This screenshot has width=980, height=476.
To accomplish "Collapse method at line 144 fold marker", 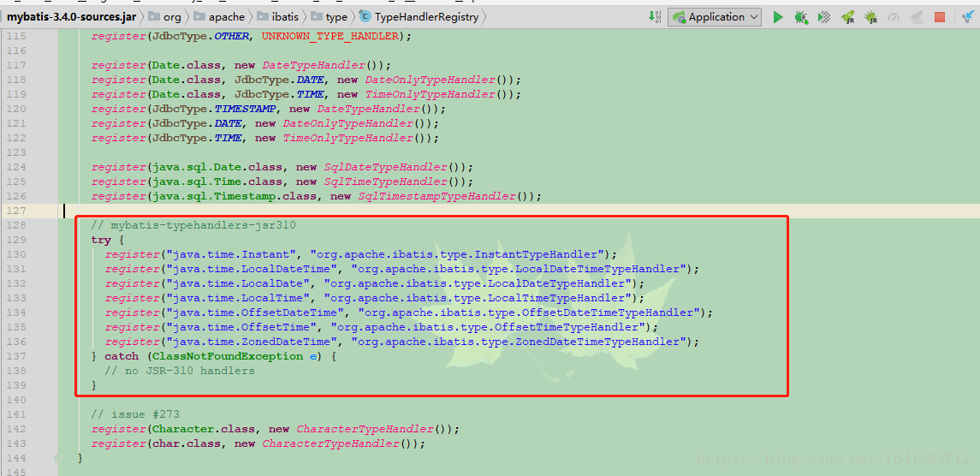I will click(x=57, y=459).
